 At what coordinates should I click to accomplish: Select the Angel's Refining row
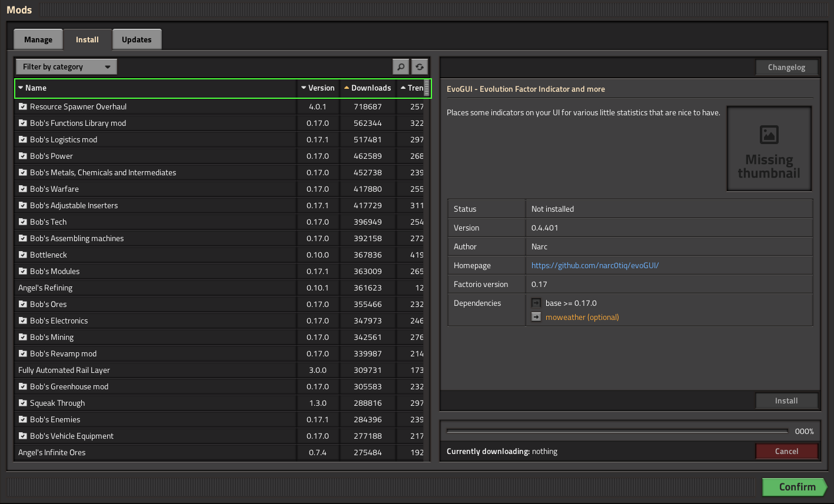click(219, 288)
